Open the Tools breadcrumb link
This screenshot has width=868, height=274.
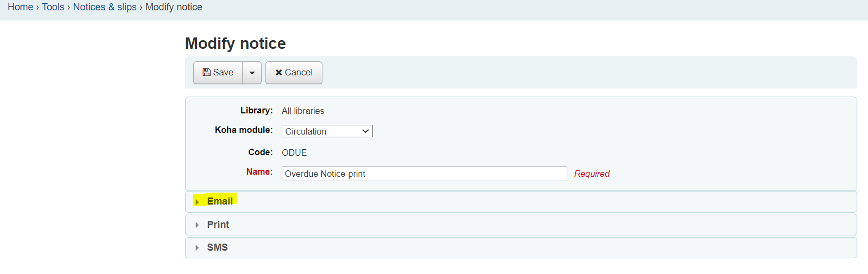point(53,7)
